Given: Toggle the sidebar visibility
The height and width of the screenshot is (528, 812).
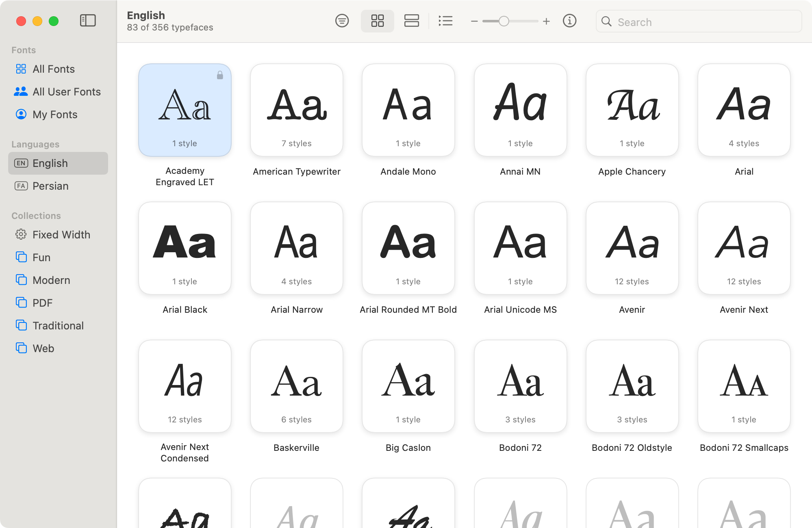Looking at the screenshot, I should pyautogui.click(x=87, y=20).
